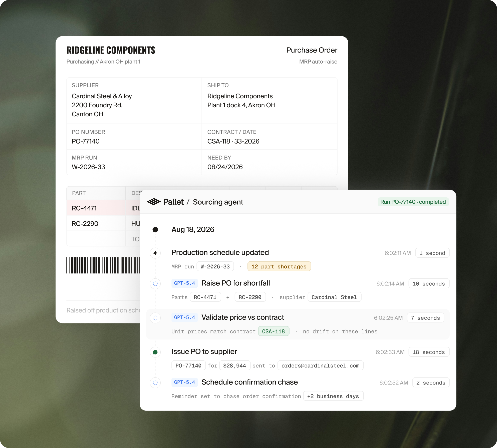Select the W-2026-33 chip in the MRP run step
The height and width of the screenshot is (448, 497).
[x=215, y=267]
